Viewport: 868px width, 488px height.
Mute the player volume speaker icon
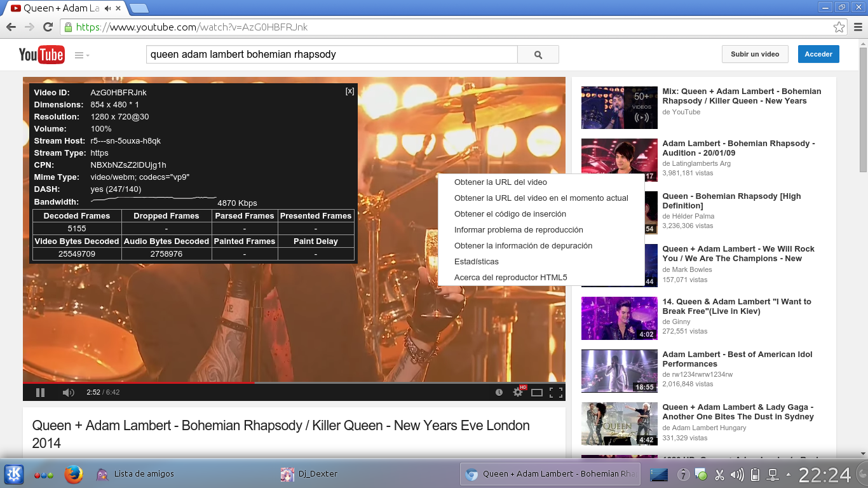click(68, 393)
